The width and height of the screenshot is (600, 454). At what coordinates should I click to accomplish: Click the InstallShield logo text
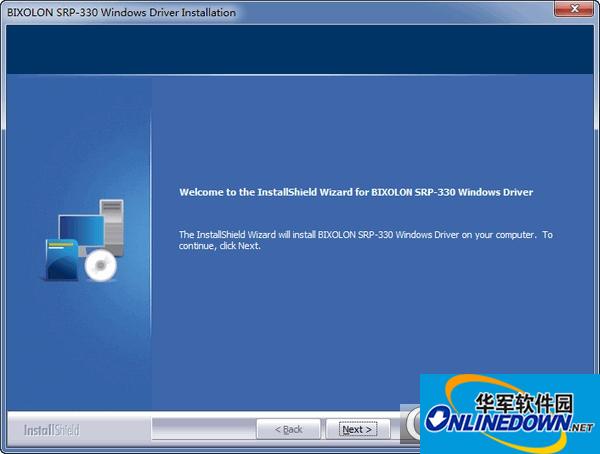tap(52, 430)
